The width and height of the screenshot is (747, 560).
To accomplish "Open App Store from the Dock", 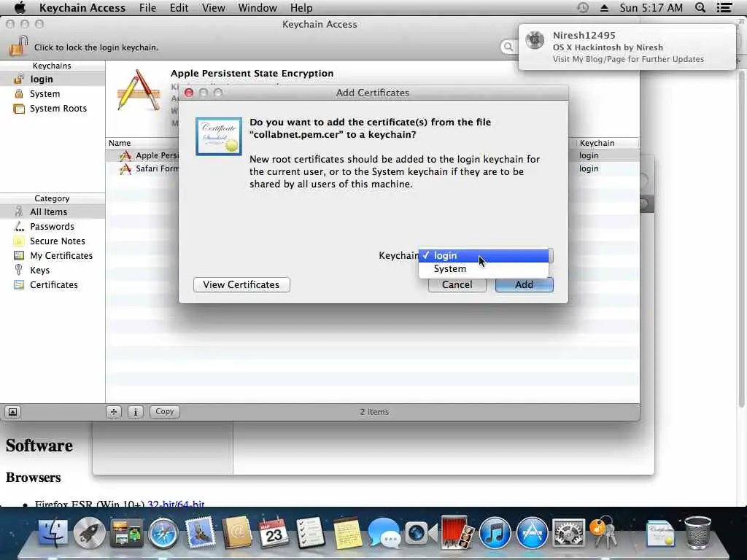I will click(x=532, y=532).
